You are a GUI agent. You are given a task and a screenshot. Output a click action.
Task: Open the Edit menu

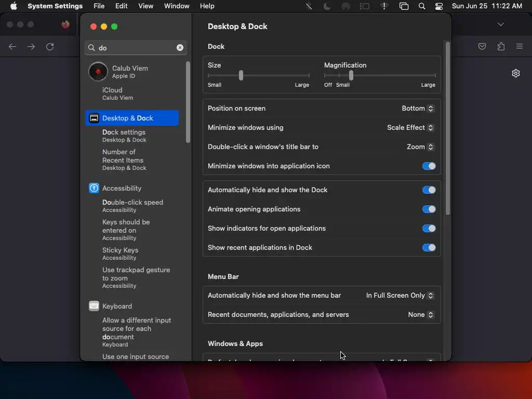(x=121, y=6)
